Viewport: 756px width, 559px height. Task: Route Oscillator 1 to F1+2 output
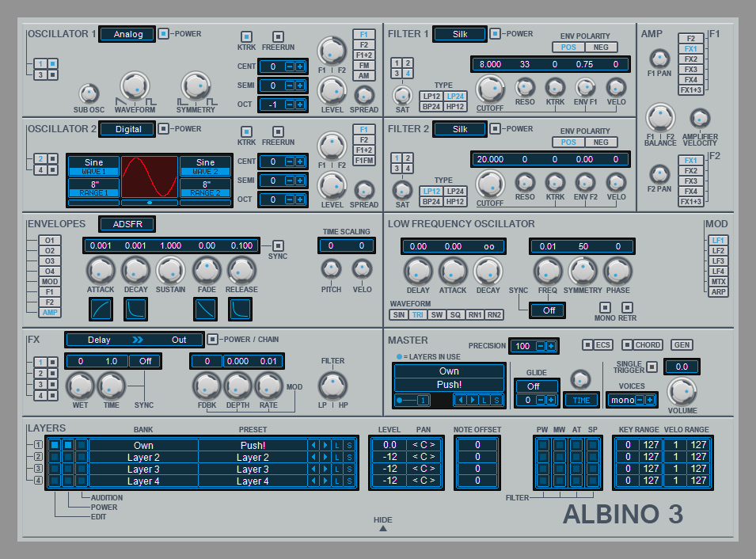[x=364, y=55]
